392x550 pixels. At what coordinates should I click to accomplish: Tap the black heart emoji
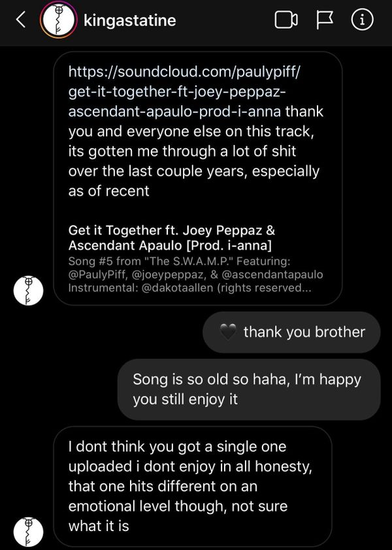pos(228,332)
